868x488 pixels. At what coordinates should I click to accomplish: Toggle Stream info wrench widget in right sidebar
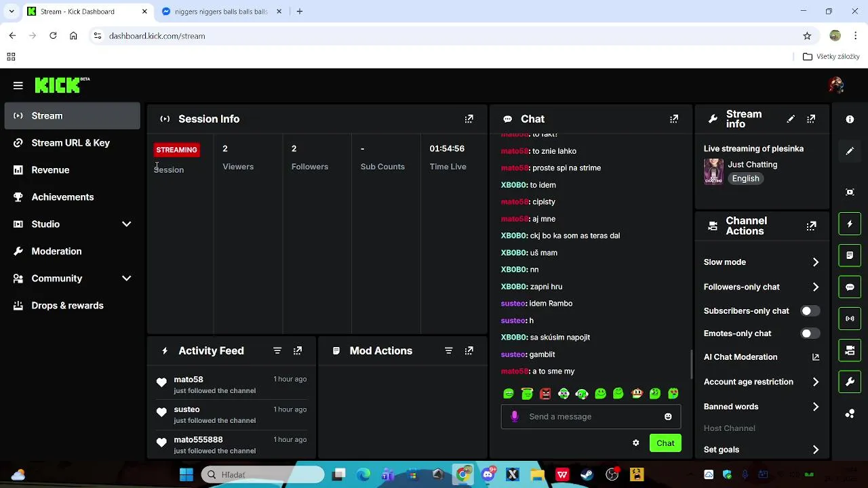click(x=850, y=382)
